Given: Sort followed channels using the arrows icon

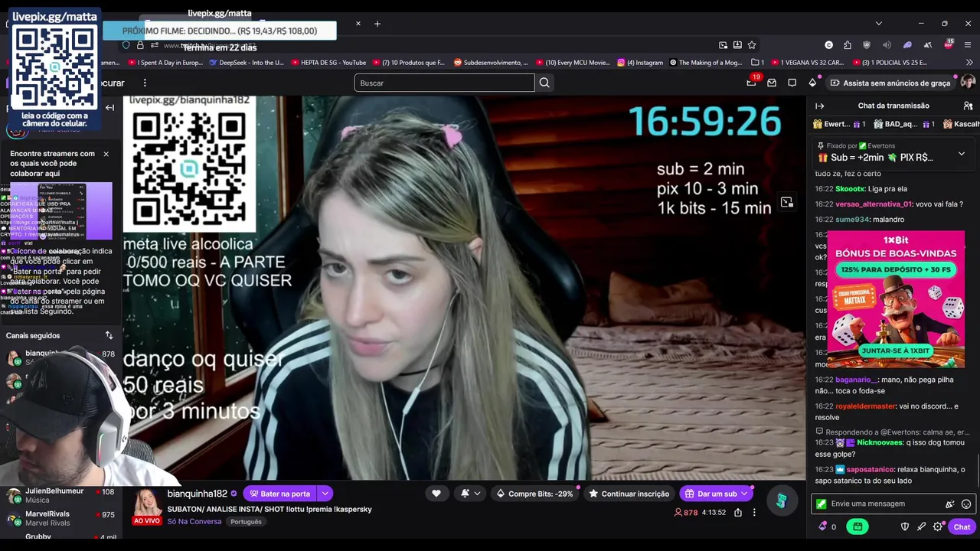Looking at the screenshot, I should (x=109, y=335).
